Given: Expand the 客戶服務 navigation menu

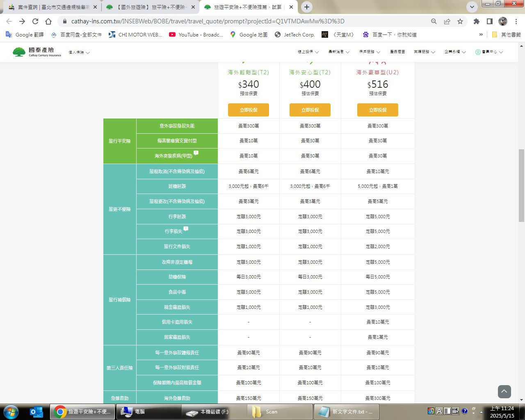Looking at the screenshot, I should [370, 52].
